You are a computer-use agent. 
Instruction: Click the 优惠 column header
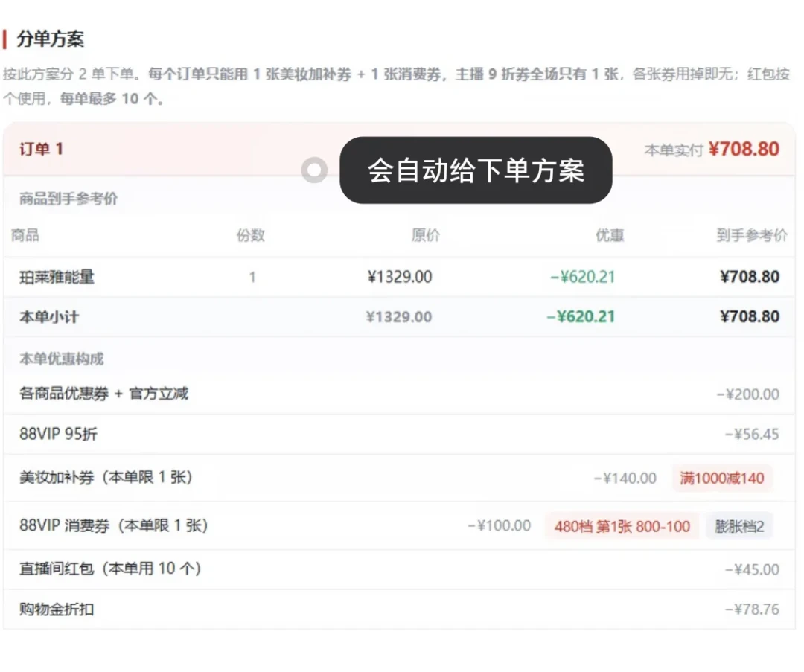(610, 235)
